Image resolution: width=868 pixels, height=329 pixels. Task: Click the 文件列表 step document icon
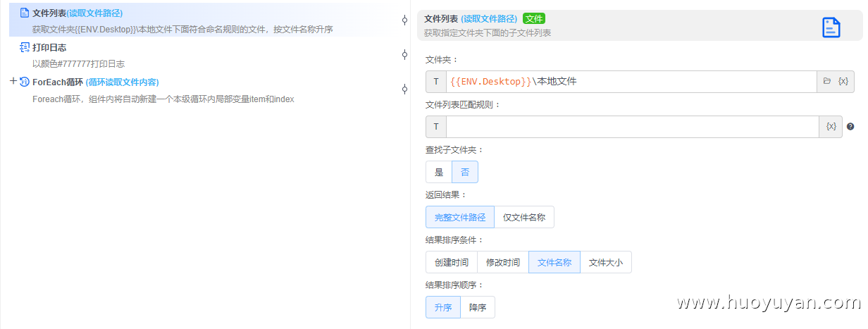[x=25, y=13]
